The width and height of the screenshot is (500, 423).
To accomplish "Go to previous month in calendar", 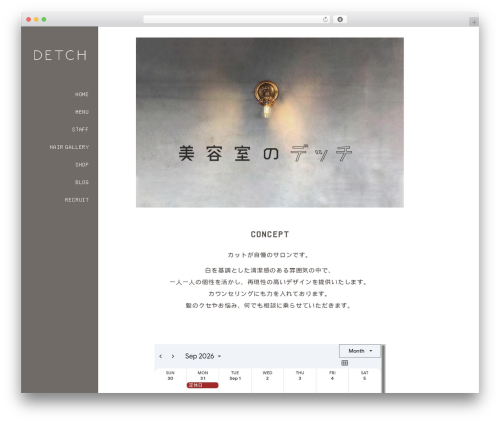I will pos(161,356).
